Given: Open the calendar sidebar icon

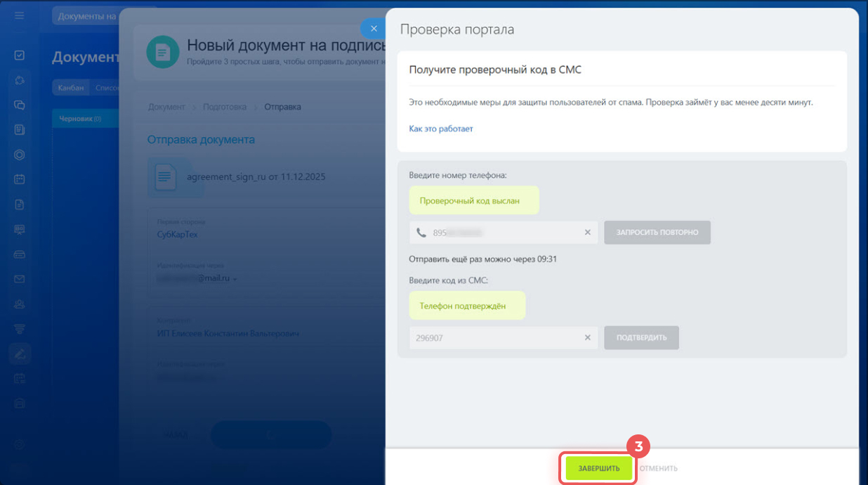Looking at the screenshot, I should (20, 179).
